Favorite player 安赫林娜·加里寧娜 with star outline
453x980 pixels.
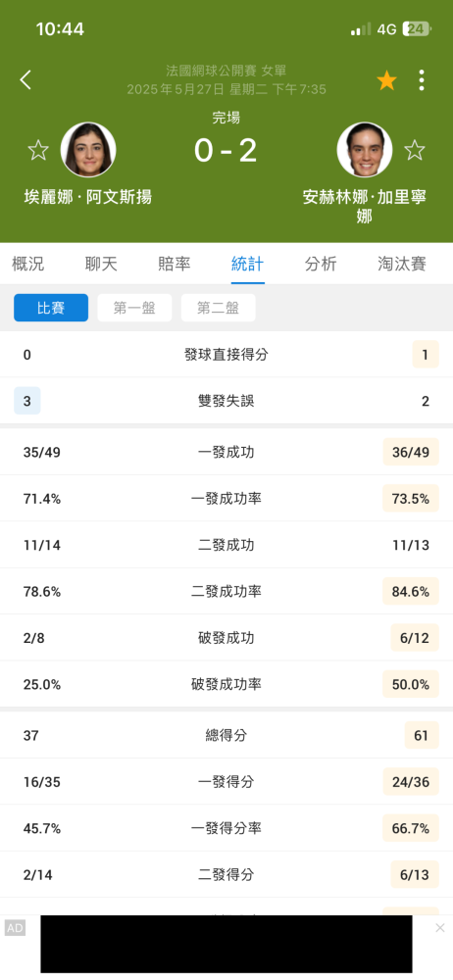(414, 150)
